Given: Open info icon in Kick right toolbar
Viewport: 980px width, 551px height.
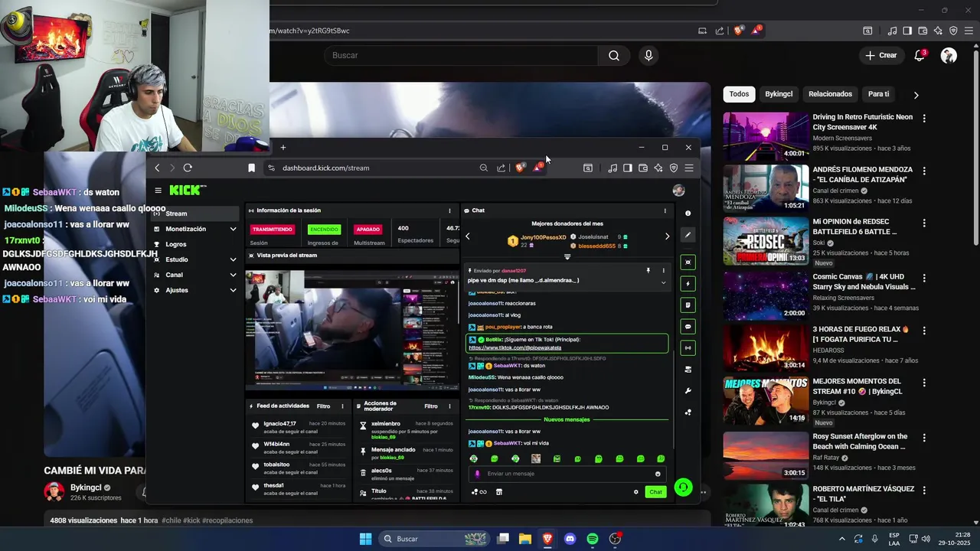Looking at the screenshot, I should [688, 214].
